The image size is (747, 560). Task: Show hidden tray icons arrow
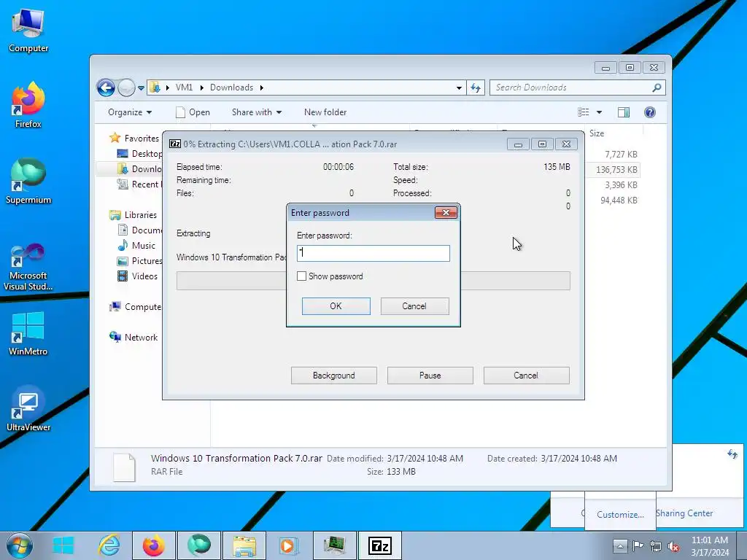[620, 545]
